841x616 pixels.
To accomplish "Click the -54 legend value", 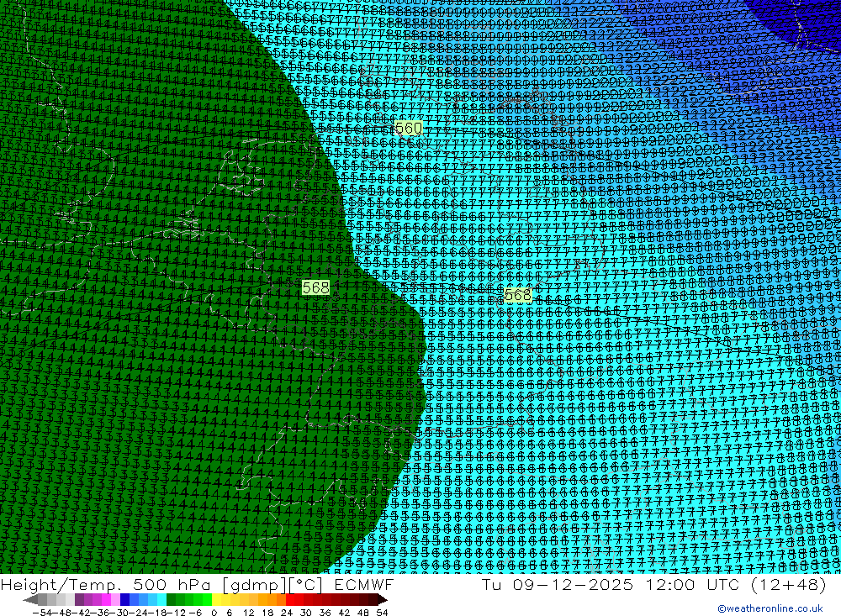I will point(42,613).
